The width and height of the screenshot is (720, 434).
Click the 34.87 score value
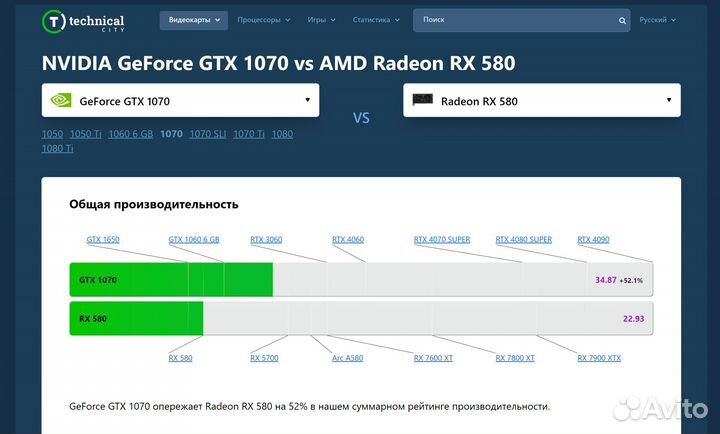(x=606, y=280)
